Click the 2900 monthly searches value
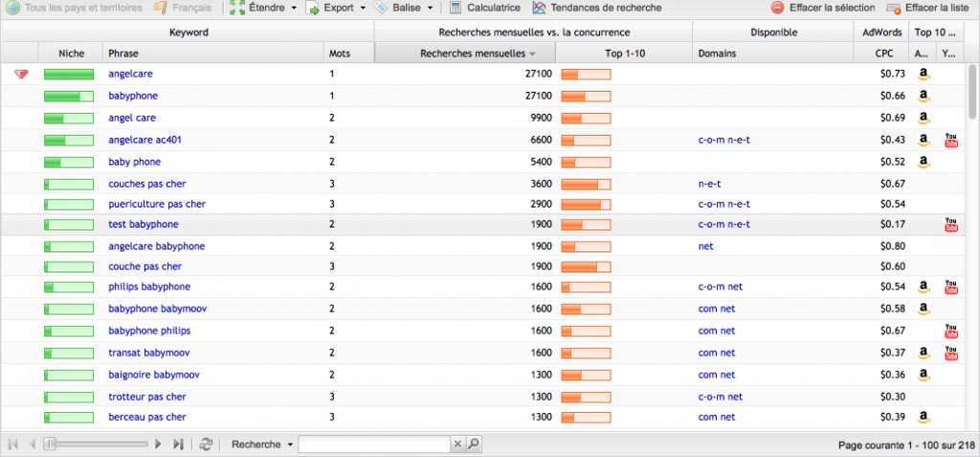This screenshot has height=457, width=980. coord(542,205)
